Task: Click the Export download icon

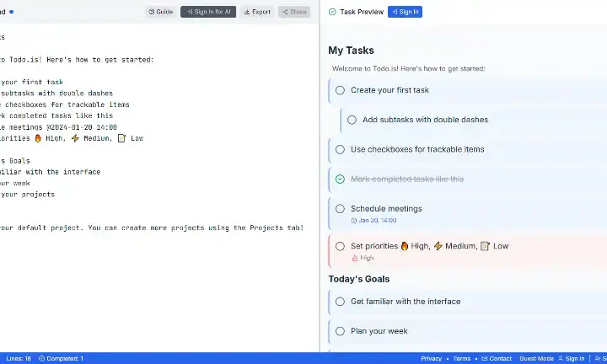Action: click(x=247, y=12)
